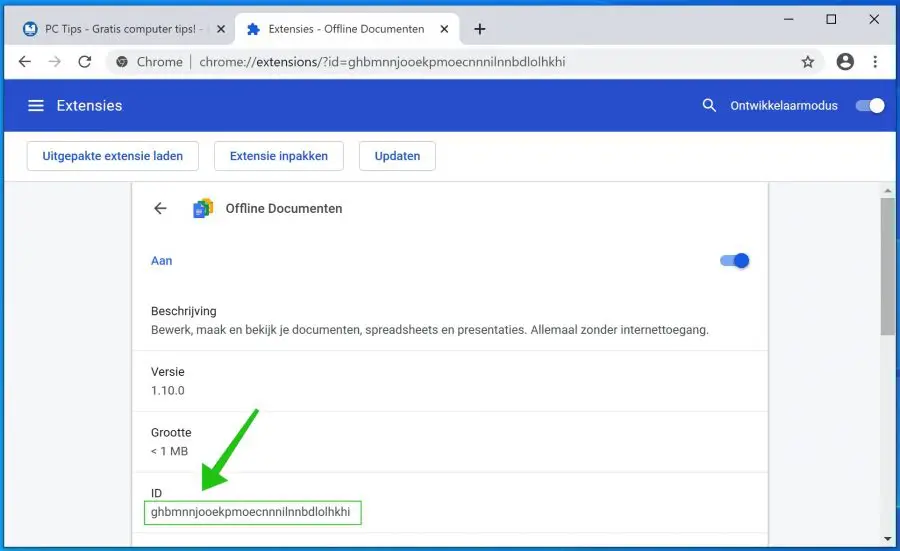Click the size value < 1 MB
900x551 pixels.
pos(169,451)
